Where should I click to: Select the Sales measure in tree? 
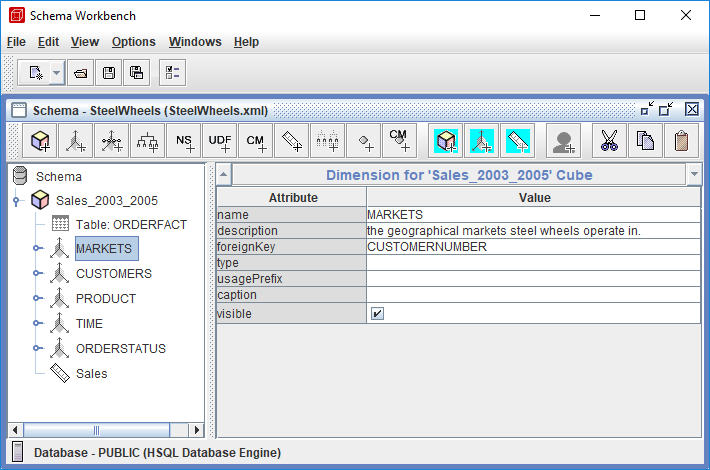click(x=91, y=374)
